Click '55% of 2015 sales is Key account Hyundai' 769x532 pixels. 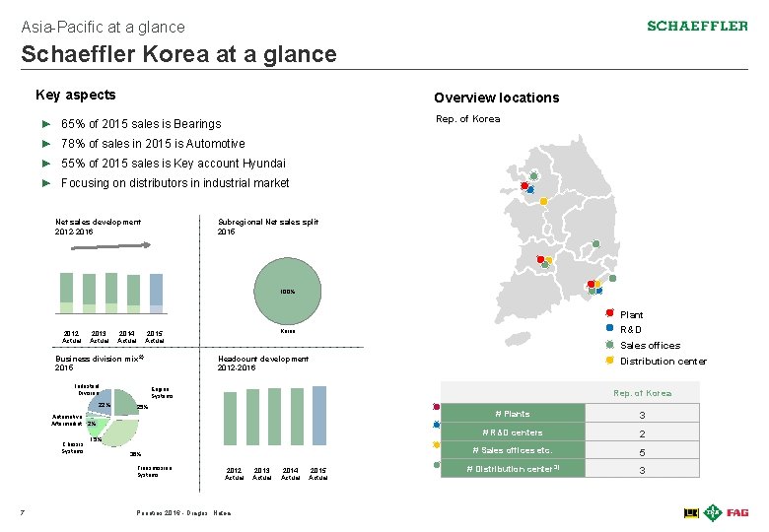[x=174, y=164]
